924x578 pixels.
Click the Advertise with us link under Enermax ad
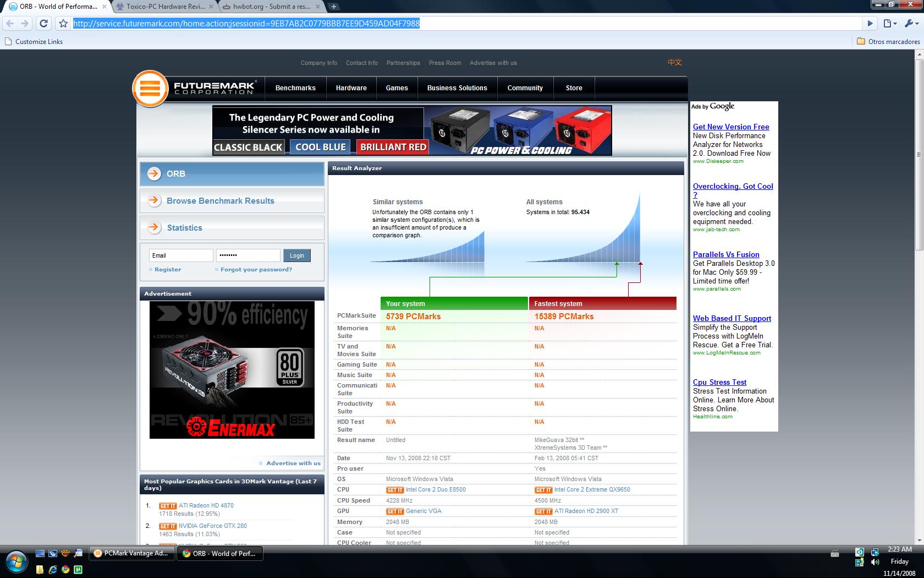(293, 464)
